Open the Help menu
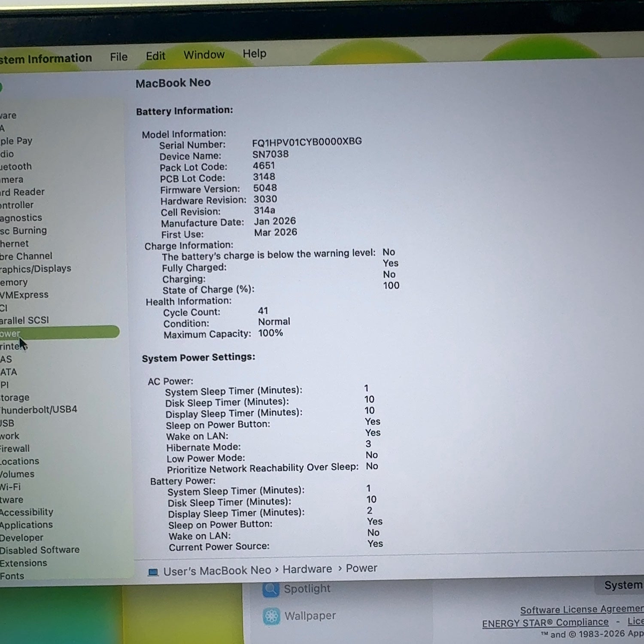The width and height of the screenshot is (644, 644). 255,54
